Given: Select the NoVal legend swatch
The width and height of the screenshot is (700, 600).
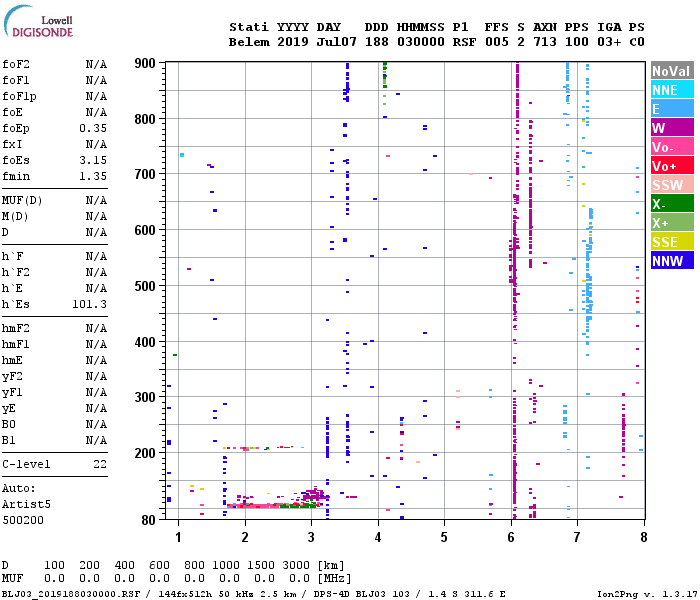Looking at the screenshot, I should 672,71.
